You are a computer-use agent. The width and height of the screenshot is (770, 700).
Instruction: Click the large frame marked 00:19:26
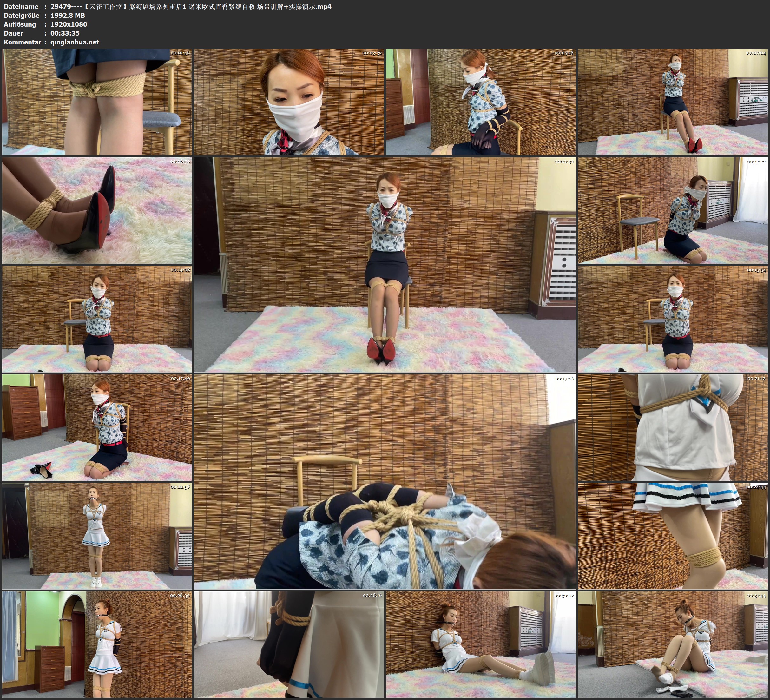click(385, 482)
